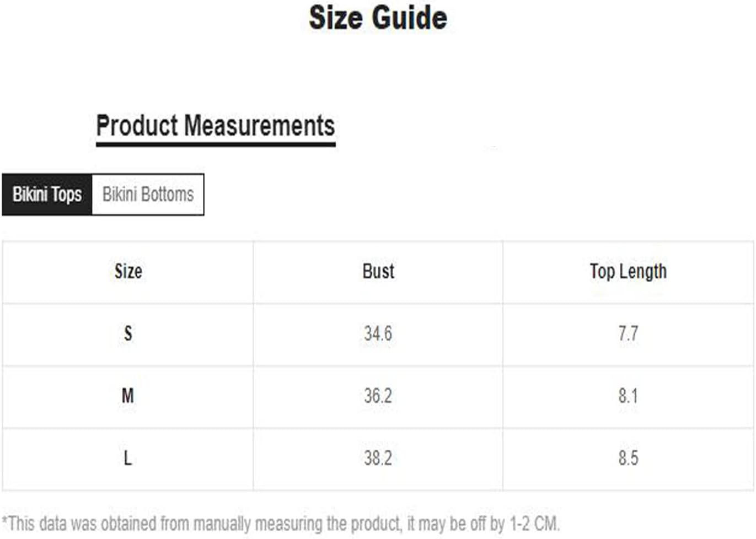
Task: Click the 1-2 CM text in footnote
Action: 534,523
